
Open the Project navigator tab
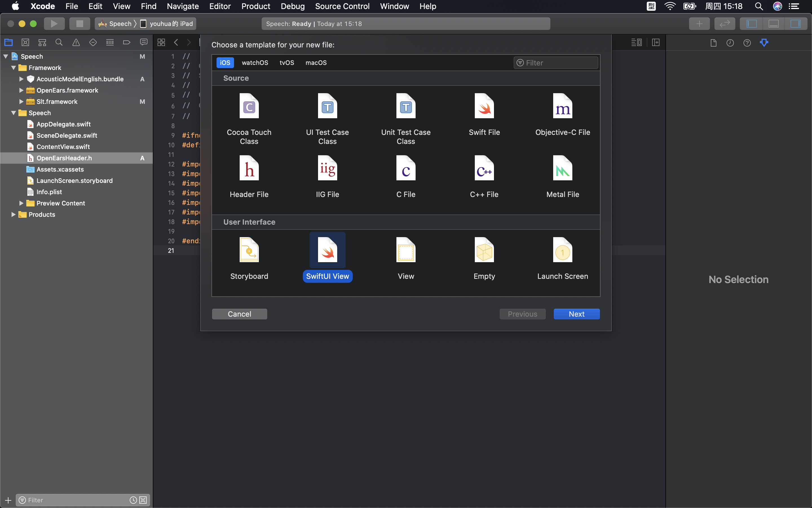pyautogui.click(x=8, y=42)
